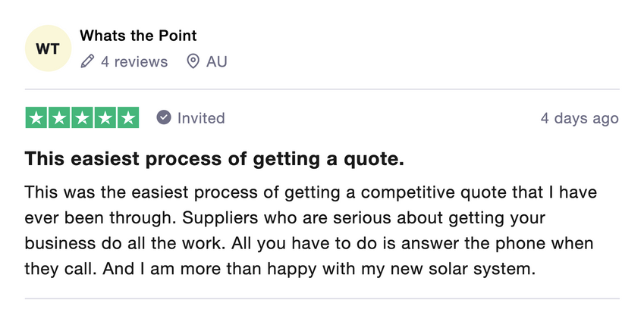Click the fifth green rating star

tap(128, 117)
